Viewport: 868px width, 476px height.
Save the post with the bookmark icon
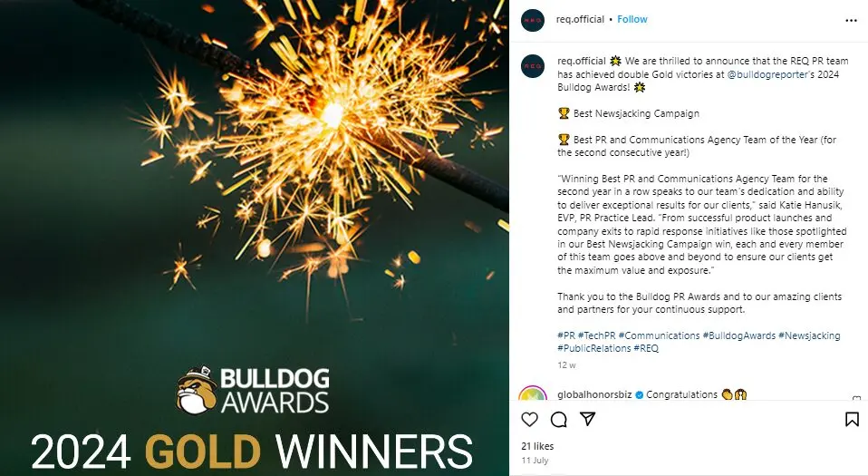point(852,419)
